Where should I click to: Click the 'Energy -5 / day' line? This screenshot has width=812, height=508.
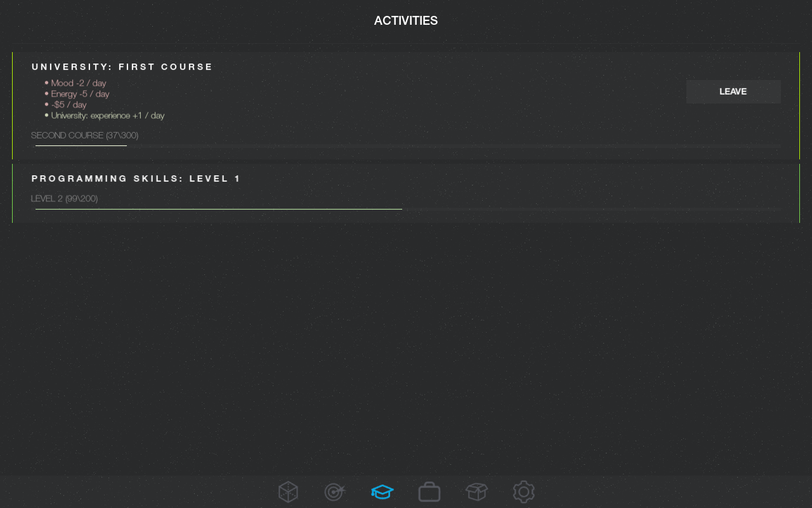pyautogui.click(x=80, y=94)
